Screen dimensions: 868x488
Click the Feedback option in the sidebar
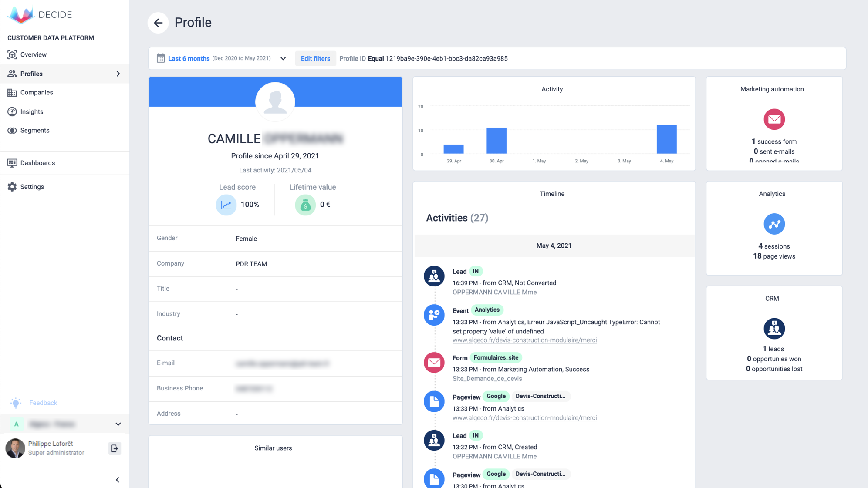coord(43,403)
